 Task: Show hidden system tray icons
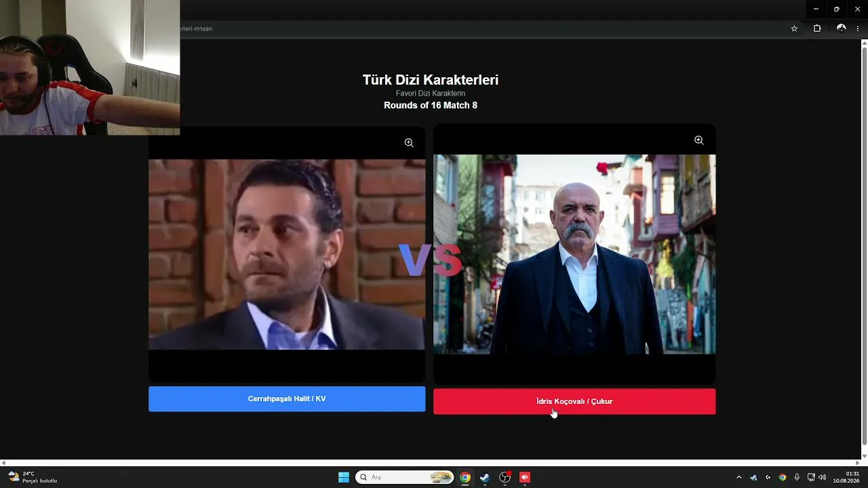point(739,477)
